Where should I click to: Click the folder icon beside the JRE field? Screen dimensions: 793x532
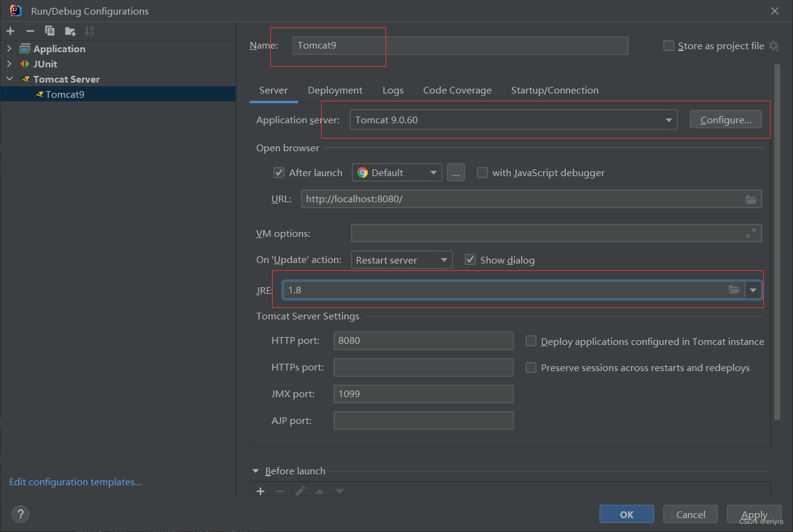coord(734,290)
